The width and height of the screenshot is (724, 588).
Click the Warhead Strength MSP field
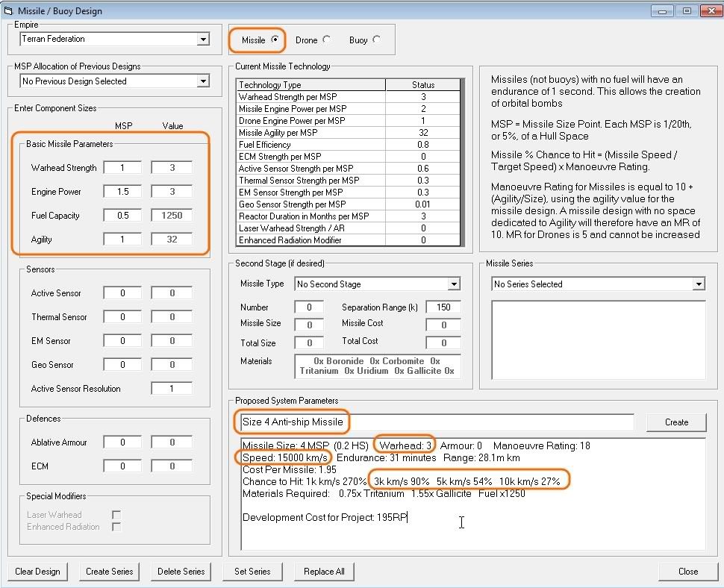tap(122, 168)
